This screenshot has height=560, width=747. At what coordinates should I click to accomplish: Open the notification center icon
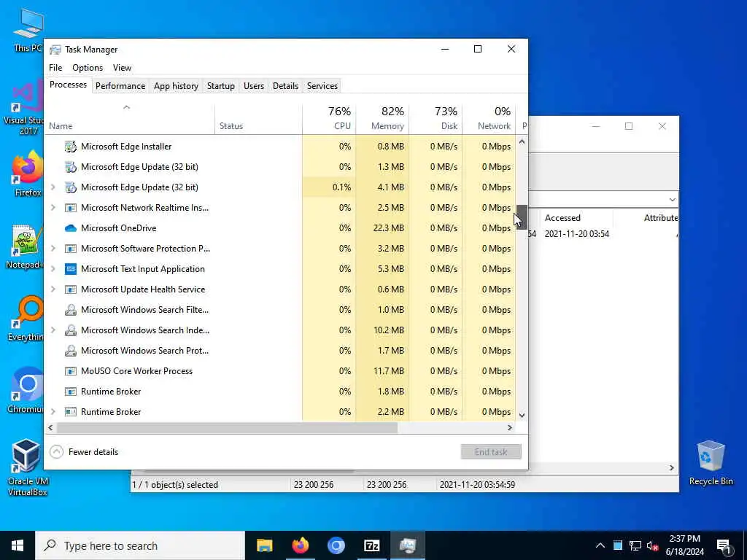[724, 545]
